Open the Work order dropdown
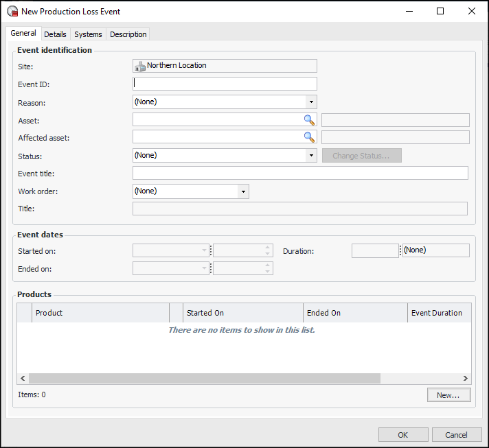Image resolution: width=489 pixels, height=448 pixels. point(243,191)
